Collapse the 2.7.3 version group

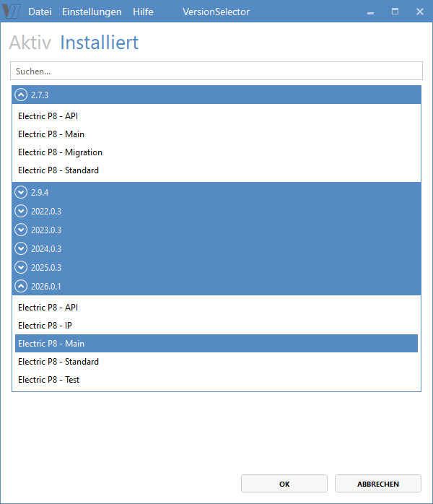[21, 95]
